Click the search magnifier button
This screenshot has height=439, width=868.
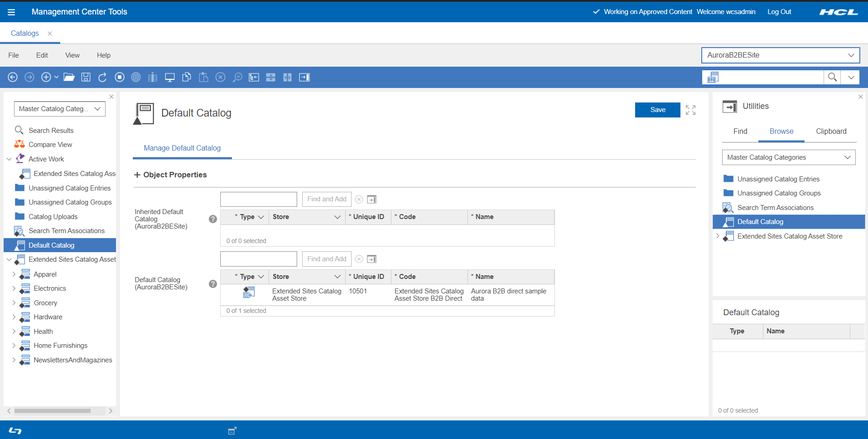coord(832,78)
